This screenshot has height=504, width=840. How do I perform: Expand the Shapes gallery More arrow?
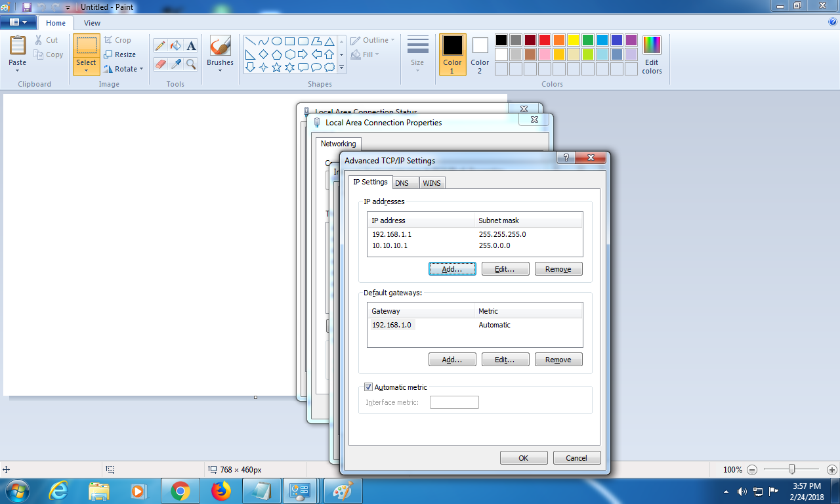[x=341, y=67]
